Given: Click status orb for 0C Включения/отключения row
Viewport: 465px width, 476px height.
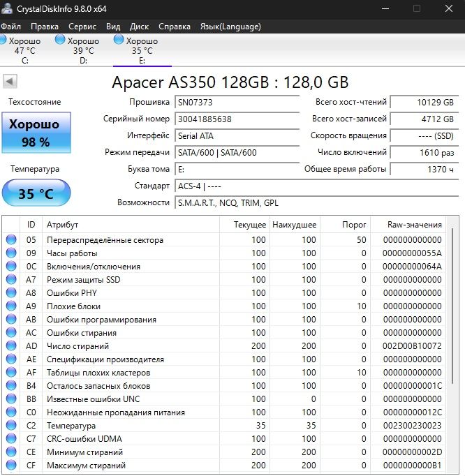Looking at the screenshot, I should pyautogui.click(x=11, y=266).
